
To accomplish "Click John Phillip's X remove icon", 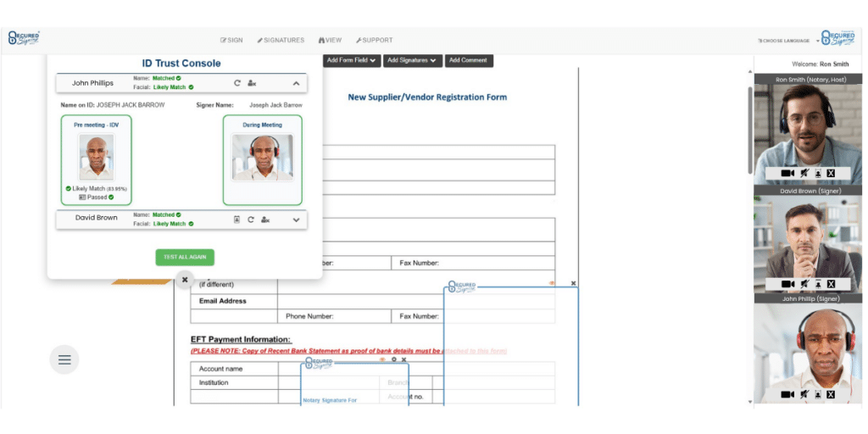I will [831, 395].
